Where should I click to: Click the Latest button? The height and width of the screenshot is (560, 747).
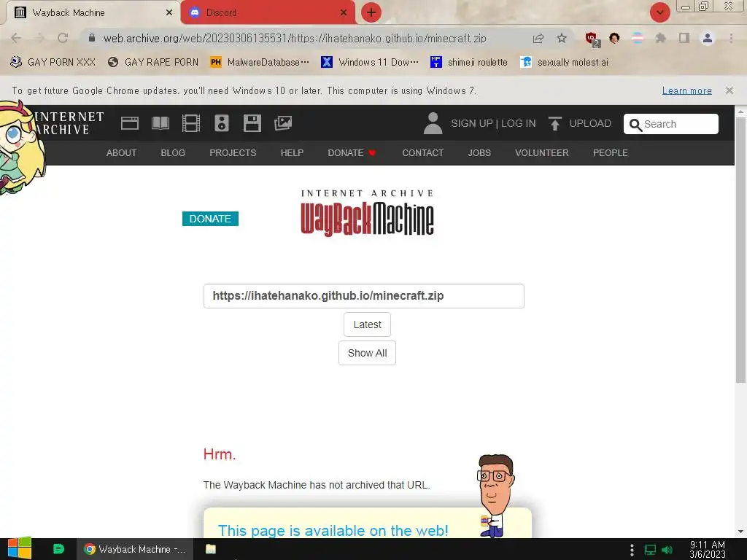[367, 324]
